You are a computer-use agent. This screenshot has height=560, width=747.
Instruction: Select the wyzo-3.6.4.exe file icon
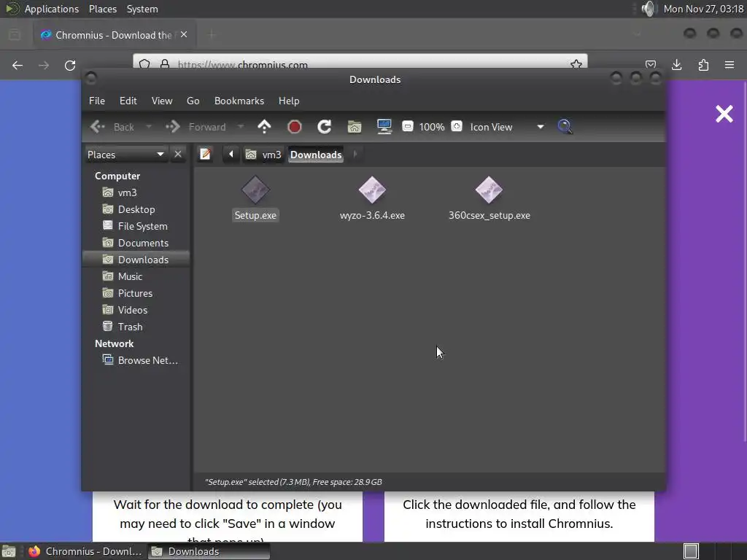[372, 190]
